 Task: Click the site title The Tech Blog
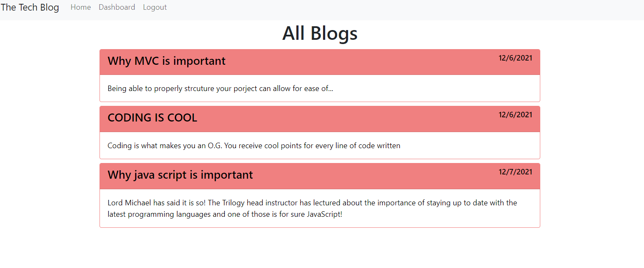[x=30, y=7]
